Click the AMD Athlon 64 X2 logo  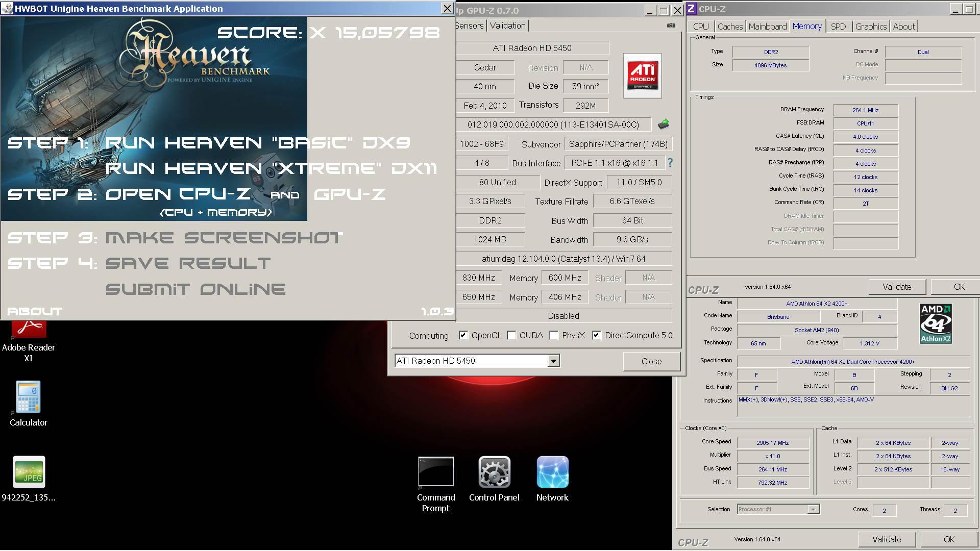[x=936, y=323]
